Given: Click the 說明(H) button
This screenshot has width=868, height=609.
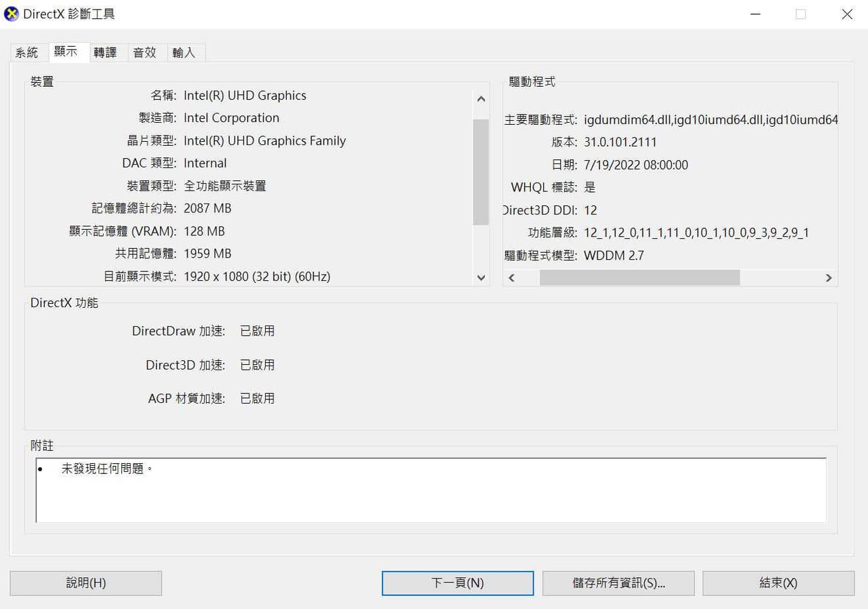Looking at the screenshot, I should (86, 583).
